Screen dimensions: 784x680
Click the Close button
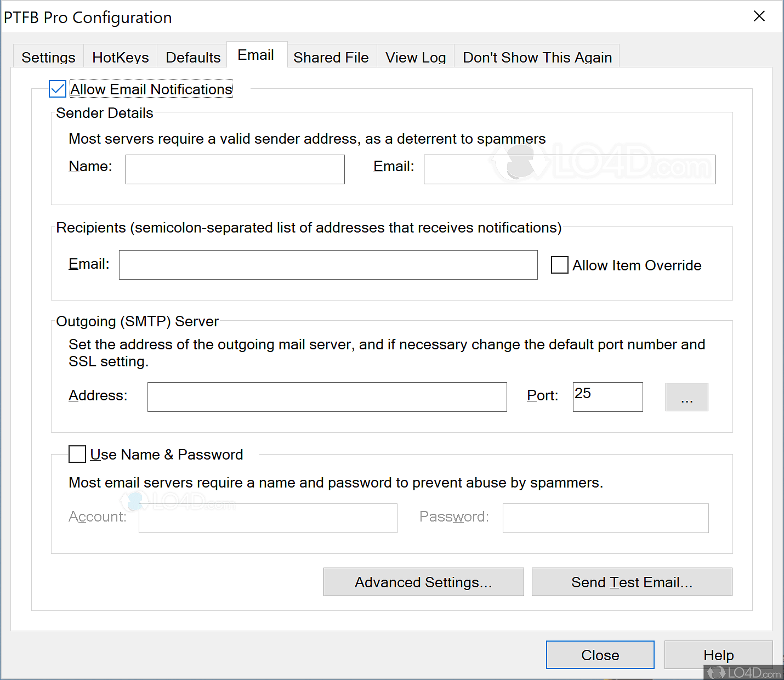tap(600, 655)
